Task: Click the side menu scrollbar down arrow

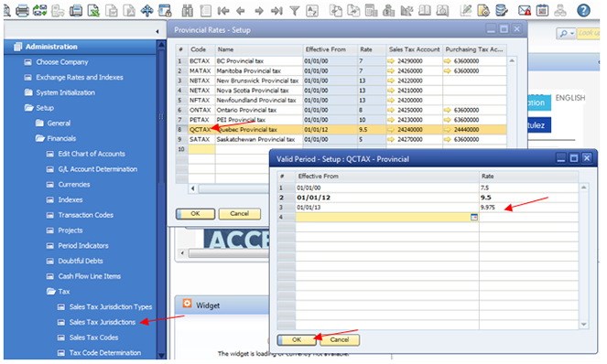Action: click(x=162, y=355)
